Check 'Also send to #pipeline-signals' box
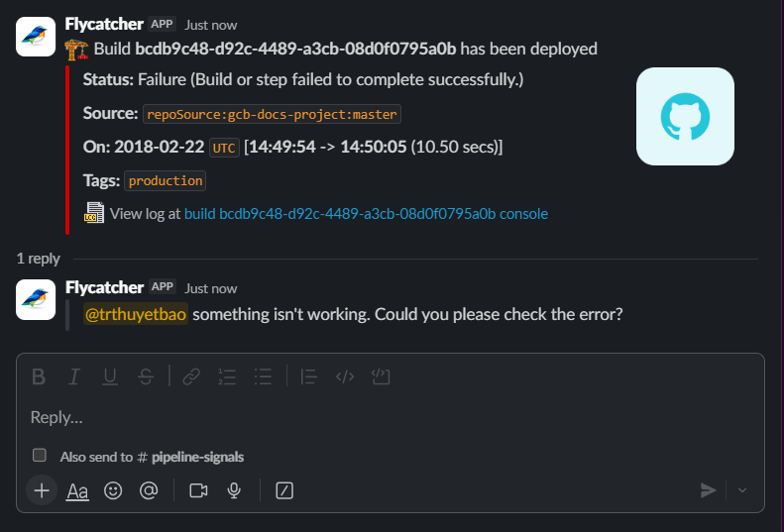 [40, 456]
